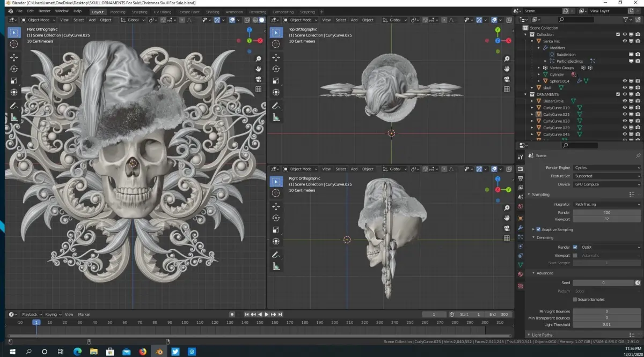Select the Rotate tool in Top Orthographic viewport

[x=275, y=69]
